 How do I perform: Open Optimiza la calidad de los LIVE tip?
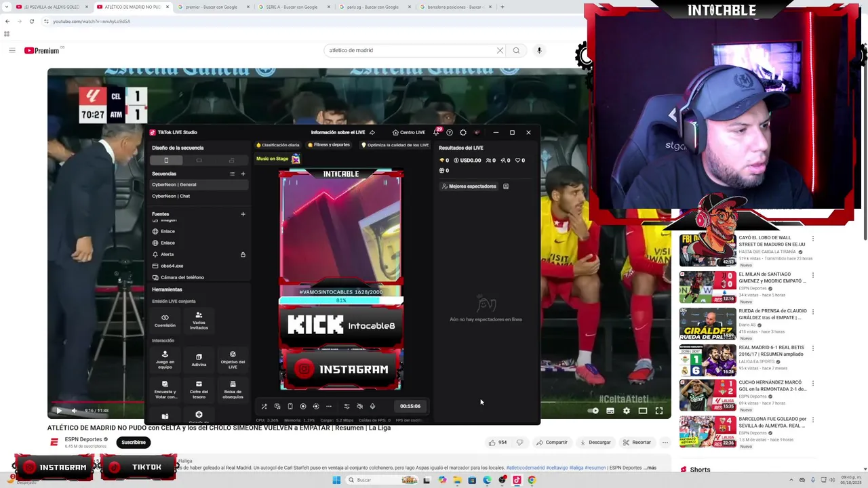[395, 145]
